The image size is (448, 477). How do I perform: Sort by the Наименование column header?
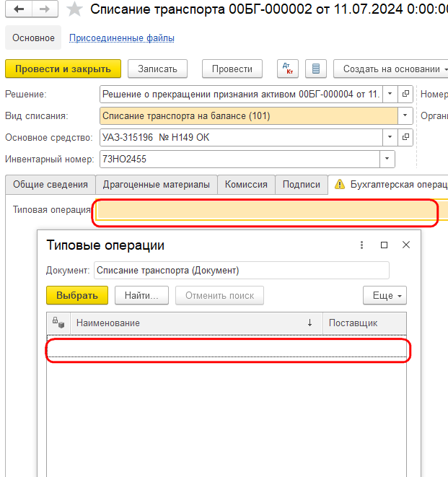click(x=196, y=323)
